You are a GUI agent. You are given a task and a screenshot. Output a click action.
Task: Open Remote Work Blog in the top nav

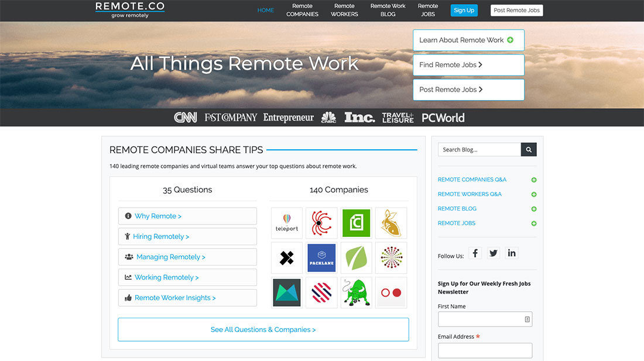click(388, 11)
